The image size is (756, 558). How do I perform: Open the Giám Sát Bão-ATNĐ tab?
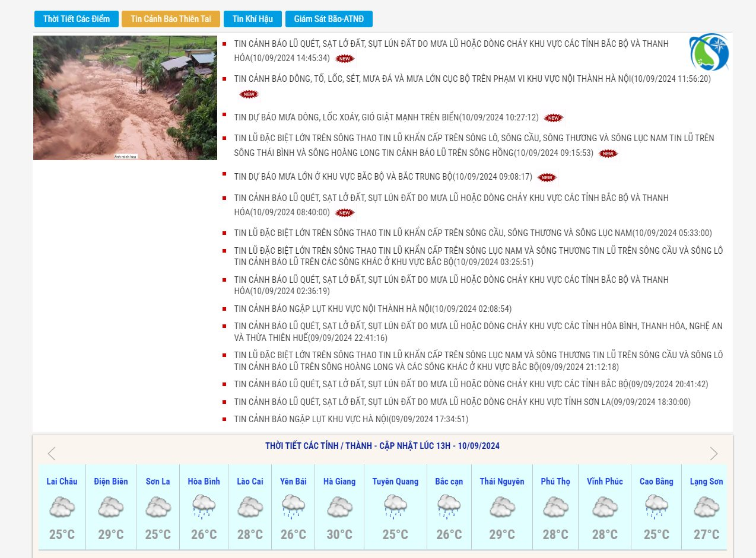click(329, 19)
